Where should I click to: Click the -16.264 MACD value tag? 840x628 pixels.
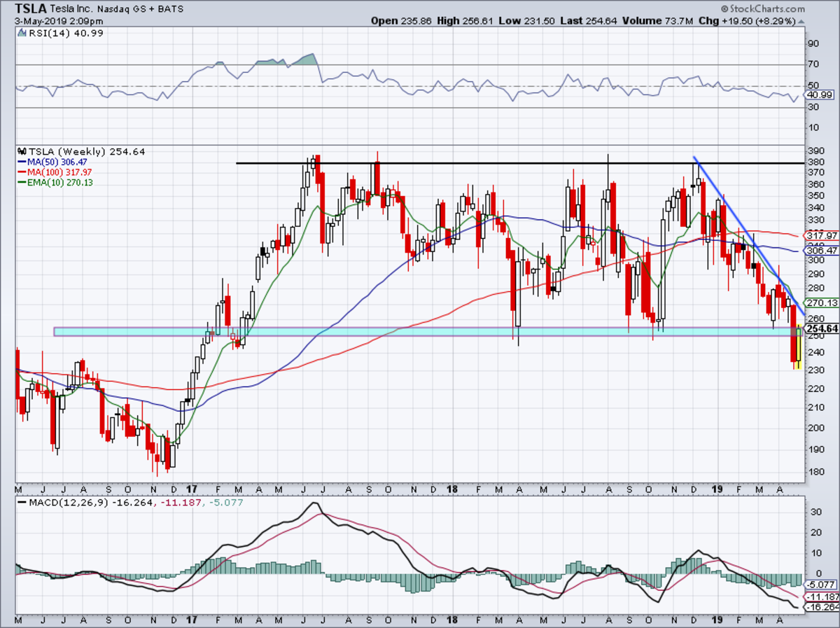point(821,607)
